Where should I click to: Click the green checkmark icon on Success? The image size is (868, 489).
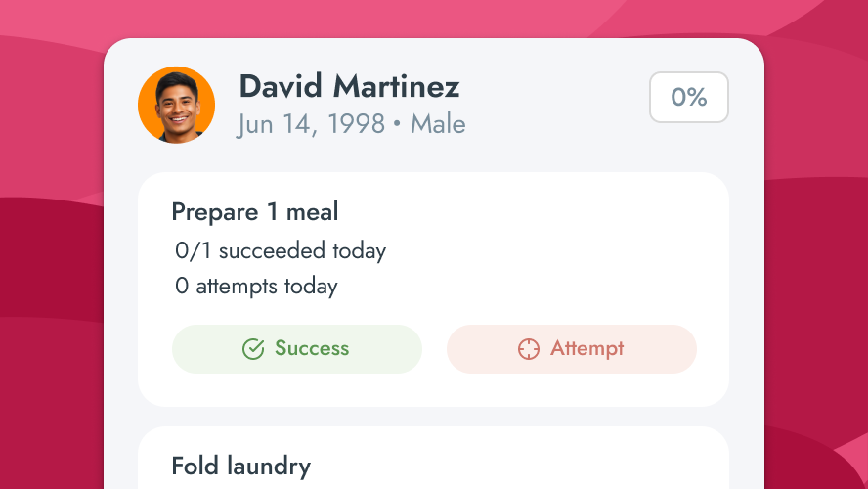(253, 349)
